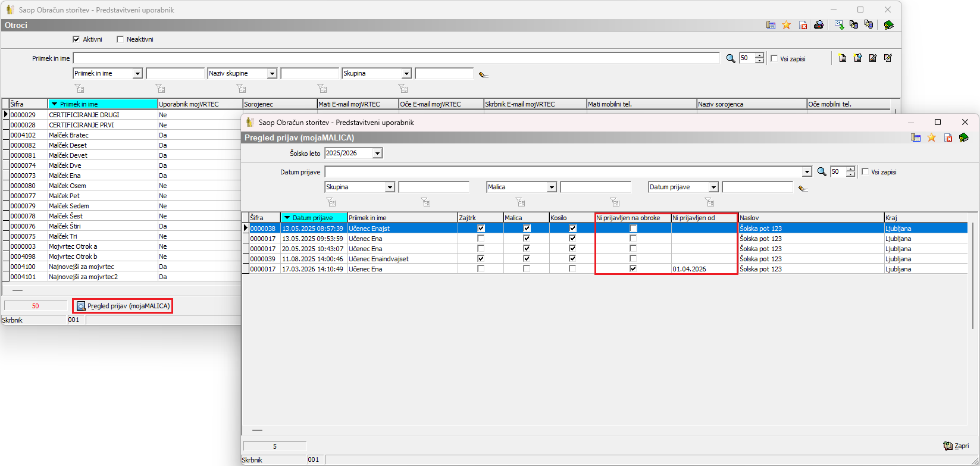Click the database copy icon left of the help book in Otroci
This screenshot has height=466, width=980.
[x=869, y=25]
